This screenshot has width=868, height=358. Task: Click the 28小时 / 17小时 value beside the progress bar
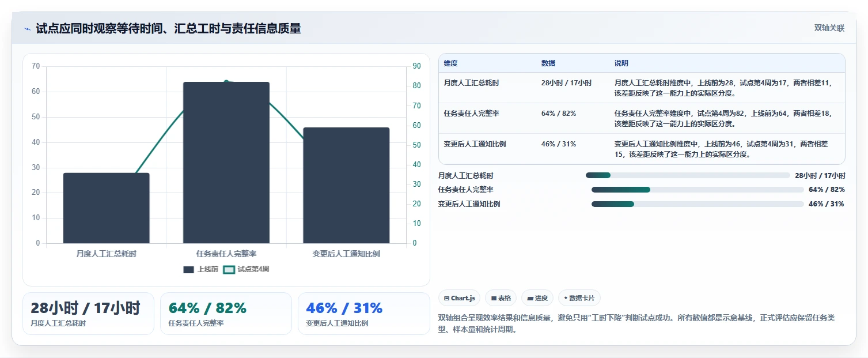coord(820,176)
